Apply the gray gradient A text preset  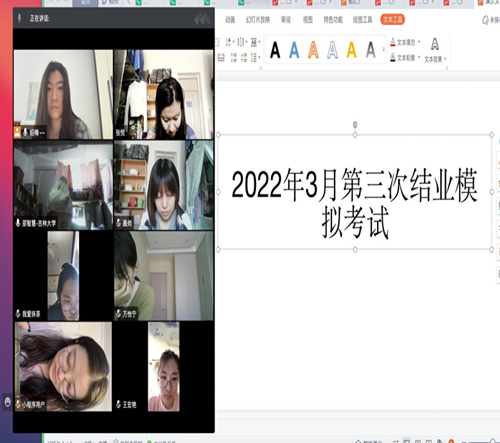(371, 50)
